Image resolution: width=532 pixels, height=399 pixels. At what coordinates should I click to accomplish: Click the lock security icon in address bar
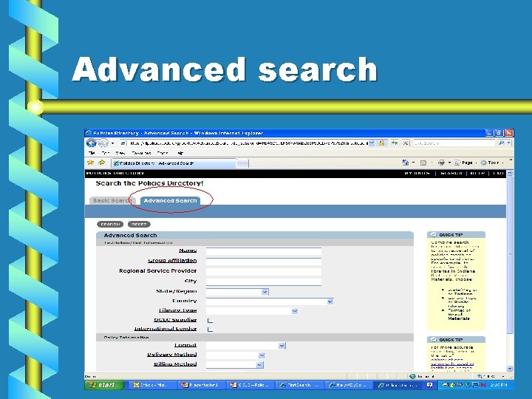[x=382, y=143]
